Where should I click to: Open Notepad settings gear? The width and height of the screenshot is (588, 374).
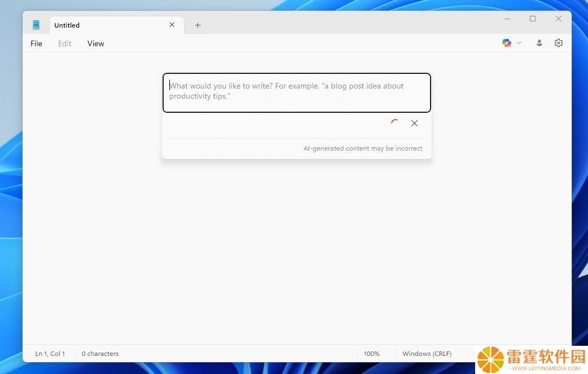pos(559,43)
